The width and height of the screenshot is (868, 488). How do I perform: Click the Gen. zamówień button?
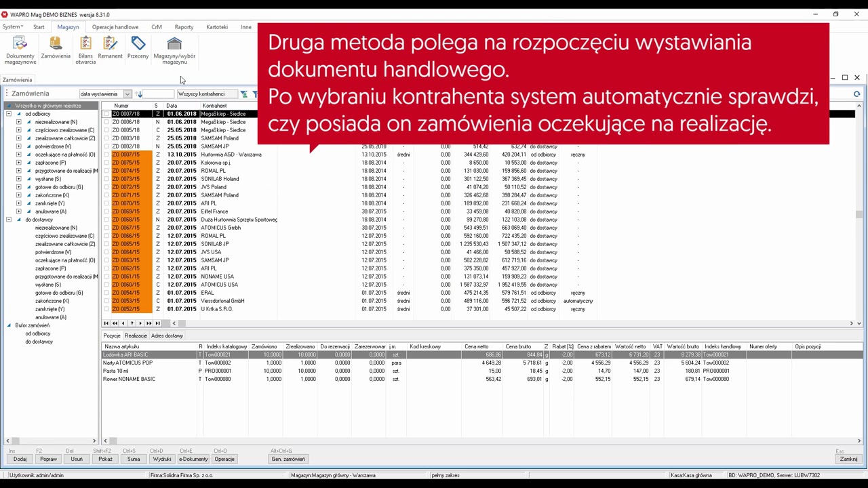(288, 459)
